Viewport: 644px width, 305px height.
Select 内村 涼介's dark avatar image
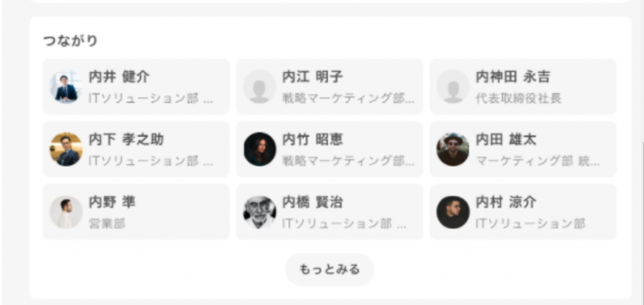point(453,212)
